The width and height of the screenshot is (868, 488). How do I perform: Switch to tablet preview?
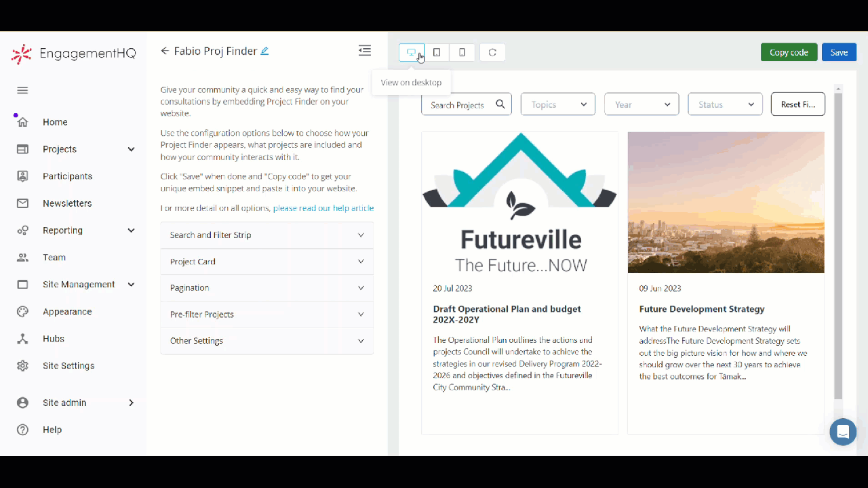[437, 52]
